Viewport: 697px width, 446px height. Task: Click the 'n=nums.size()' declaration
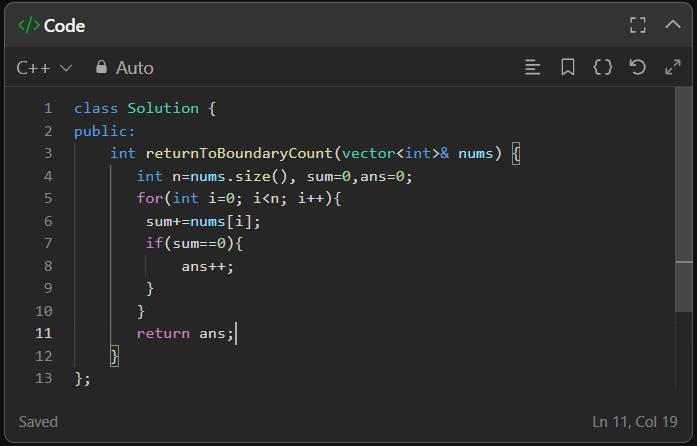point(230,177)
